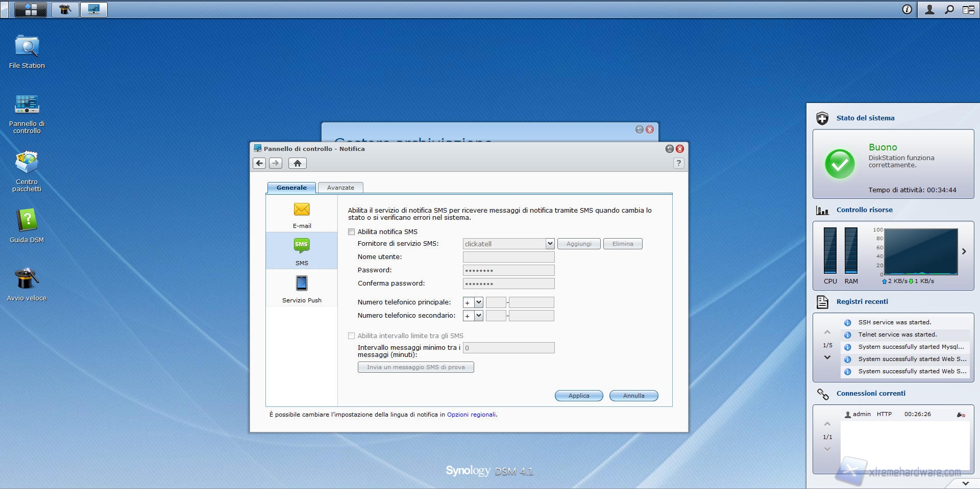The width and height of the screenshot is (980, 489).
Task: Click the home button in control panel
Action: coord(298,163)
